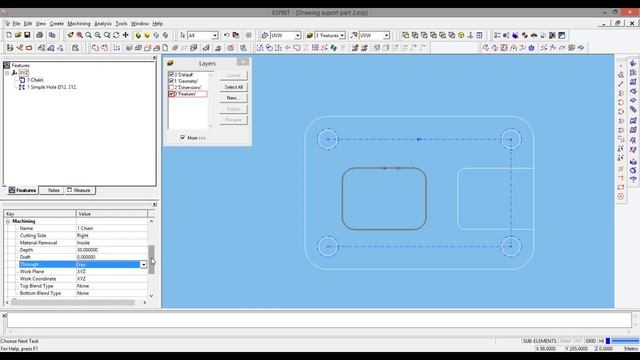Select the '1 Chain' tree item
This screenshot has height=360, width=640.
[x=35, y=80]
